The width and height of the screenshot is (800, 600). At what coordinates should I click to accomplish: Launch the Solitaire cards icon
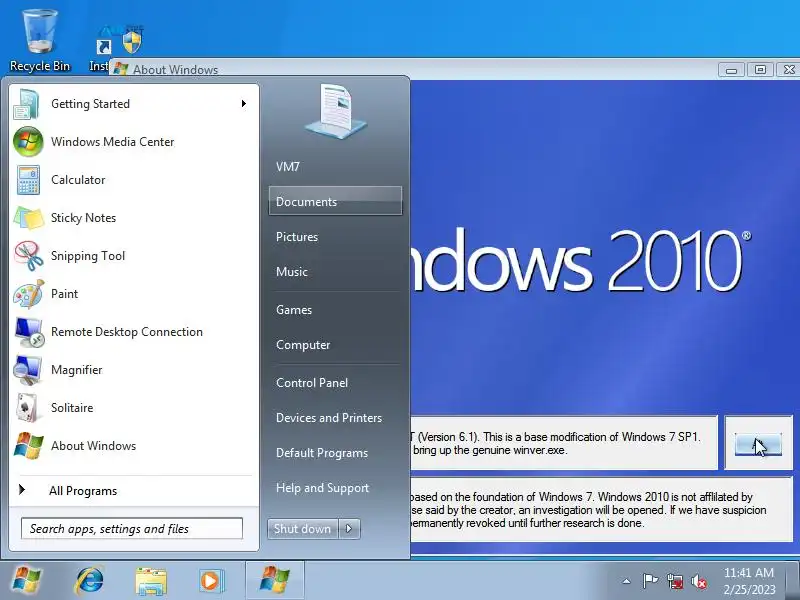[x=27, y=408]
